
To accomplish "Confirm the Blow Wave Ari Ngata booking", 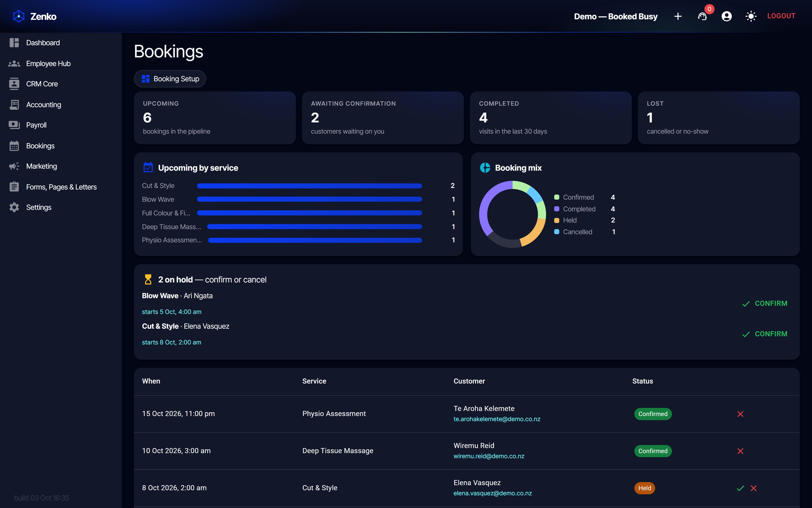I will click(x=765, y=304).
